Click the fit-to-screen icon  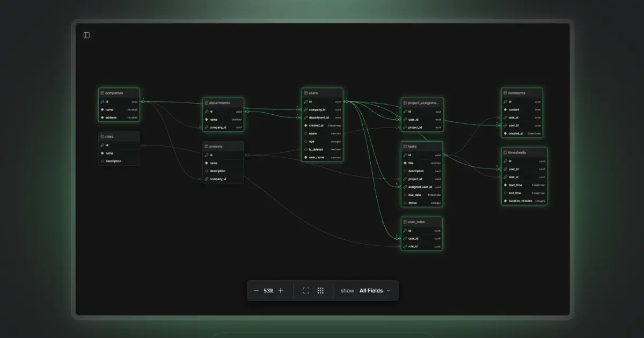[306, 291]
